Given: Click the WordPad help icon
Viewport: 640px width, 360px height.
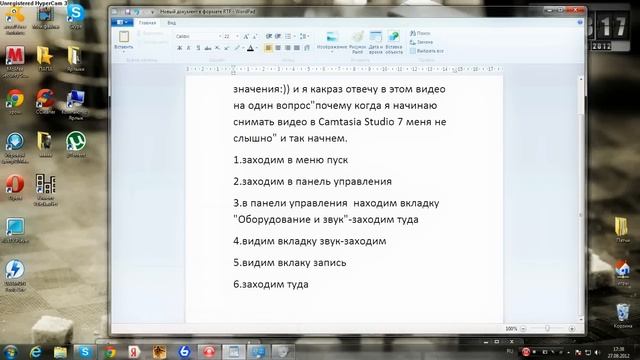Looking at the screenshot, I should click(x=580, y=22).
